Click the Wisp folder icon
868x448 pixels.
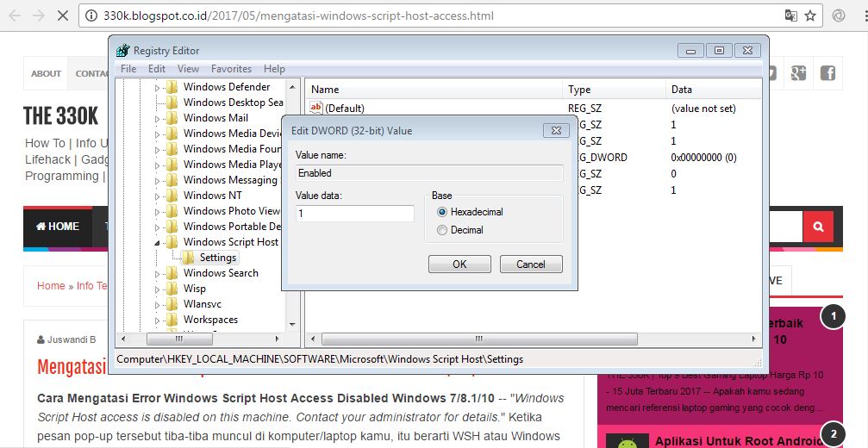(172, 288)
